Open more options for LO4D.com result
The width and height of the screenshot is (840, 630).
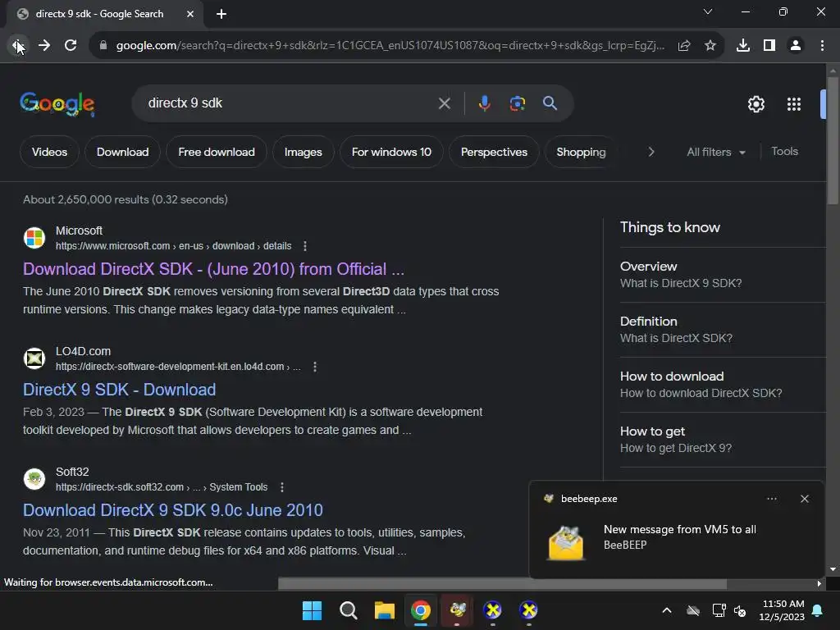point(315,367)
